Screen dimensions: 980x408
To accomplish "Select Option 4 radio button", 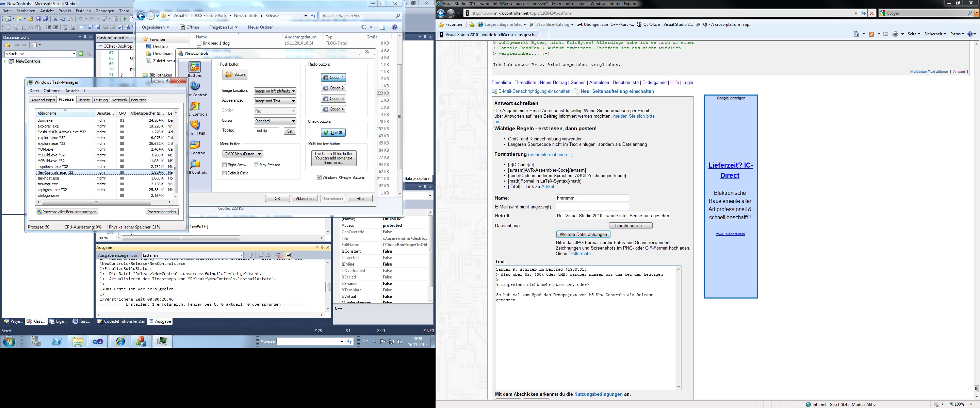I will click(333, 109).
